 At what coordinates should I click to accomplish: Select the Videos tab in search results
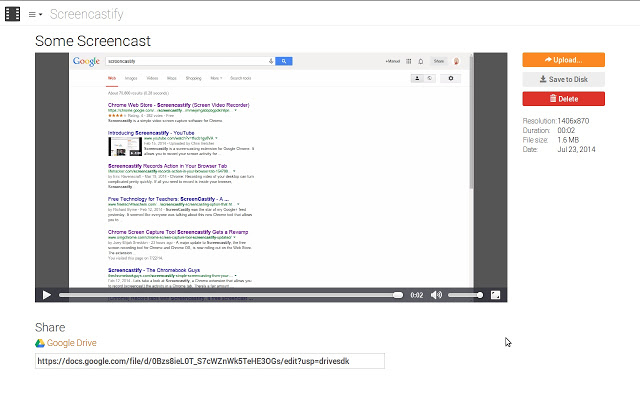click(152, 78)
